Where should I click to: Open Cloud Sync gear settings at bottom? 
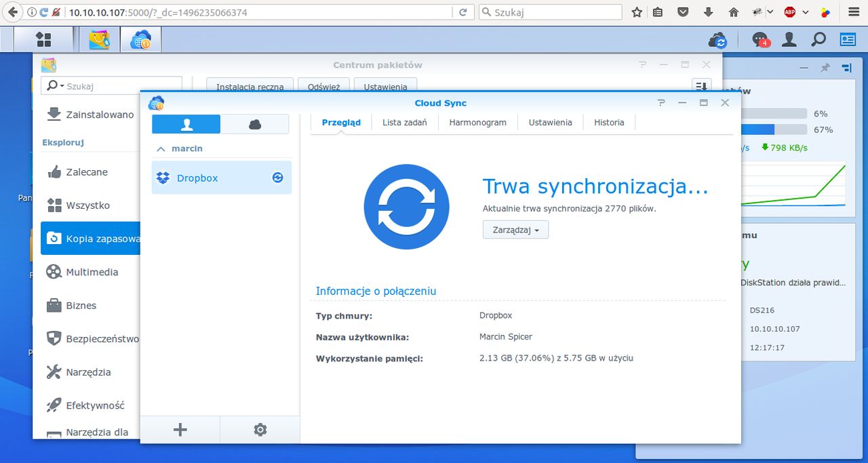point(260,429)
